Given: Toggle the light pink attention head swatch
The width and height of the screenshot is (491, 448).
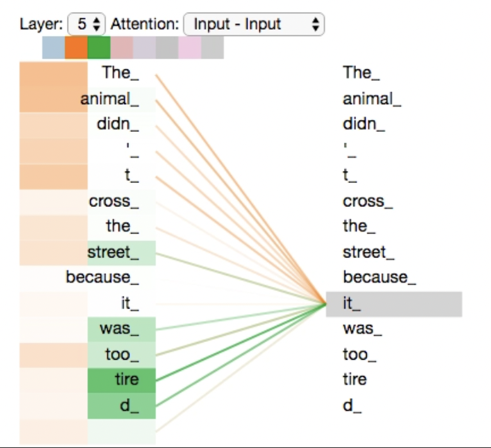Looking at the screenshot, I should click(x=190, y=47).
